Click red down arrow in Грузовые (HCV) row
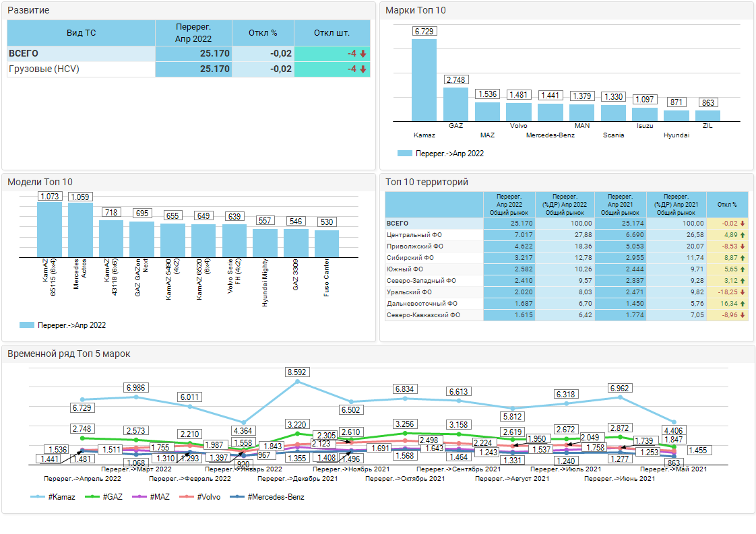Screen dimensions: 756x534 coord(363,69)
